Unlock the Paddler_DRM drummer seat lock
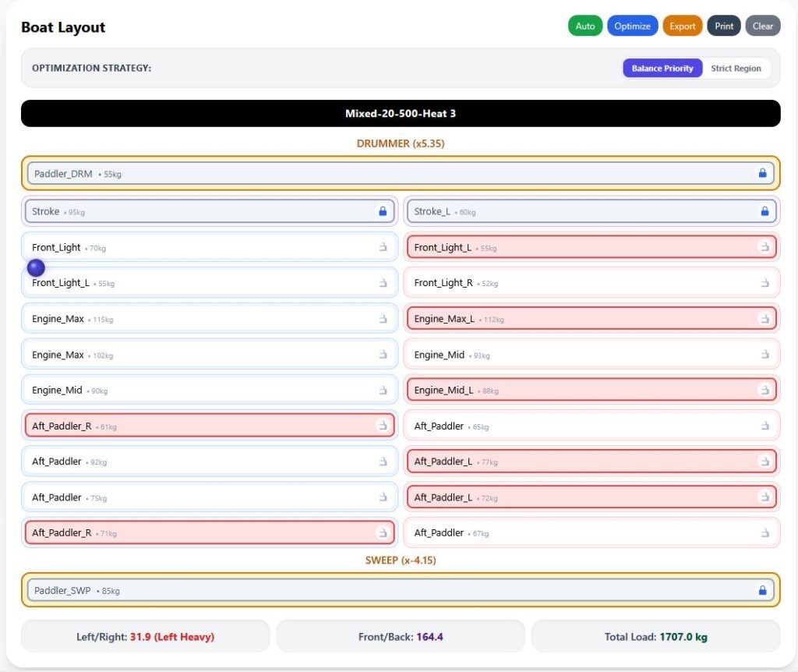Viewport: 798px width, 672px height. (762, 173)
